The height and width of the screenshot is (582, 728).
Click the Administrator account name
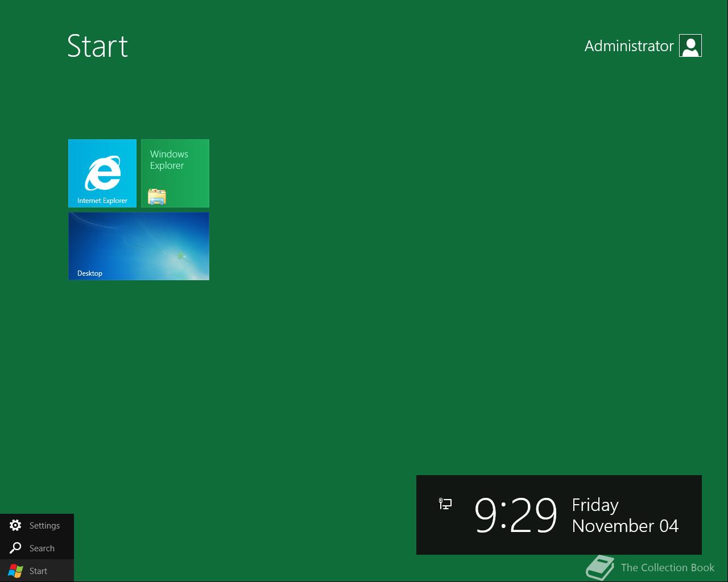coord(629,46)
